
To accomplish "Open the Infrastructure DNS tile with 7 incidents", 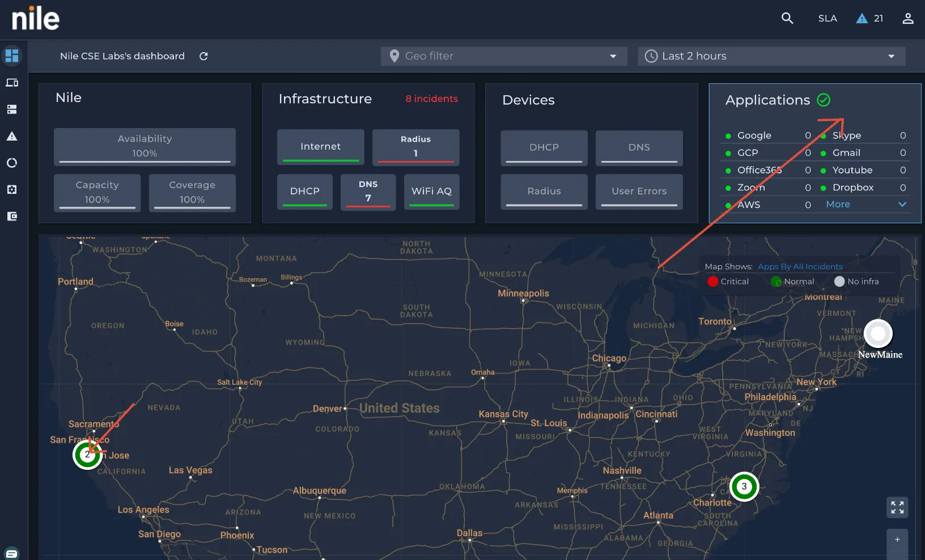I will 368,192.
